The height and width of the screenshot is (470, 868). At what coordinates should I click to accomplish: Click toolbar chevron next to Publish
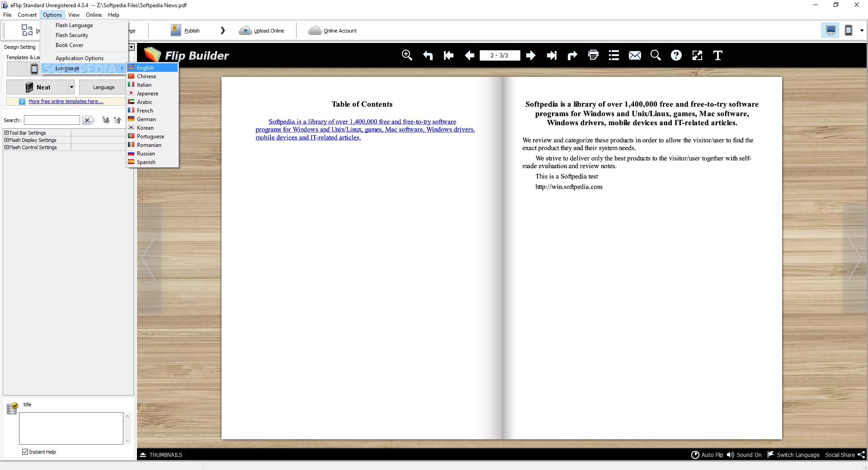click(x=223, y=31)
